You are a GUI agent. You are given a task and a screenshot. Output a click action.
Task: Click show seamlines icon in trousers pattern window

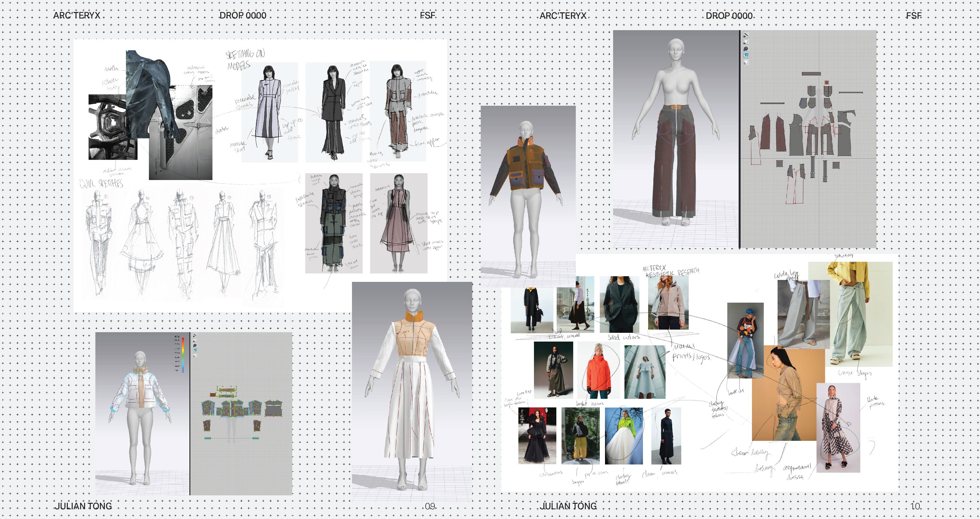tap(746, 35)
